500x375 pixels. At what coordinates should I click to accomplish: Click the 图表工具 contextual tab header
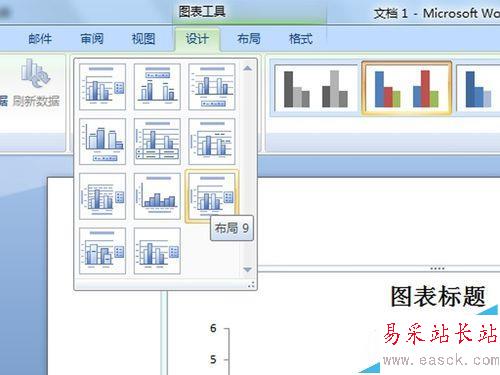[x=202, y=12]
